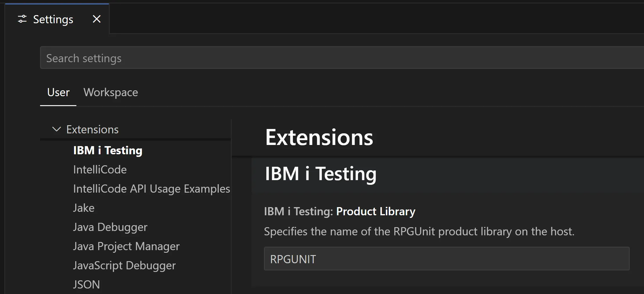Select the Settings editor tab
Screen dimensions: 644x294
tap(57, 19)
